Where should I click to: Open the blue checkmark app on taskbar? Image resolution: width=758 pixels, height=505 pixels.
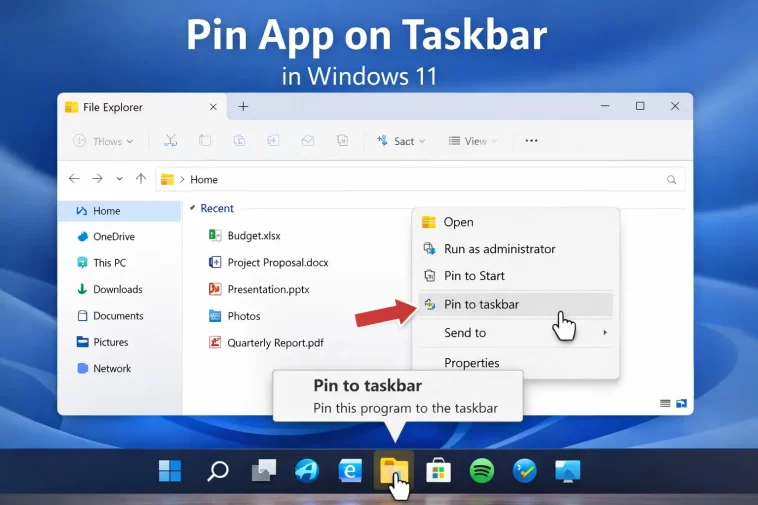pyautogui.click(x=525, y=471)
